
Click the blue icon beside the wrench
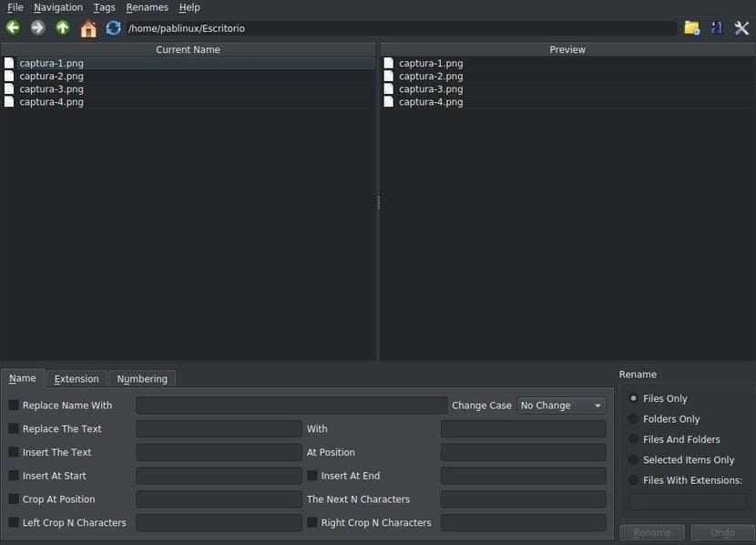[717, 28]
